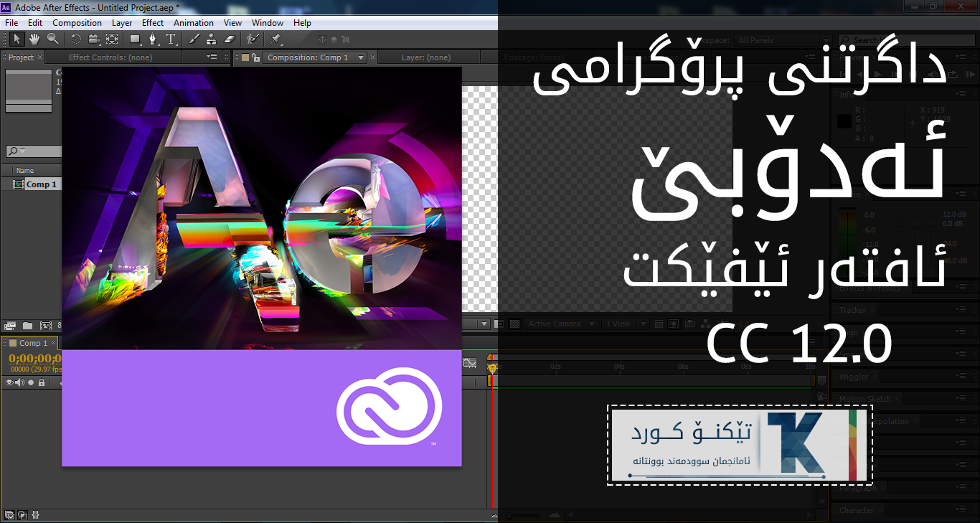Open the Composition menu
The height and width of the screenshot is (523, 980).
tap(77, 23)
